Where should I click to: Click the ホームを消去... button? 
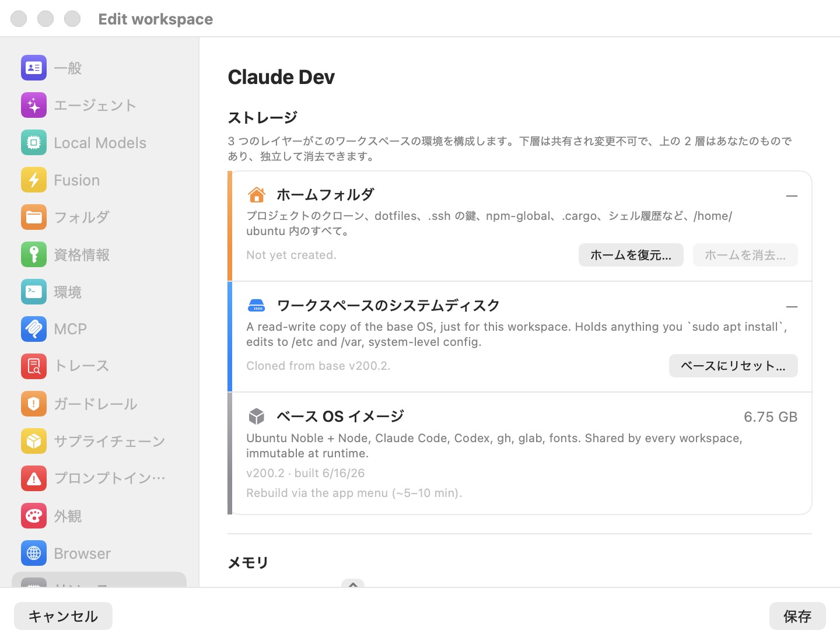(745, 255)
